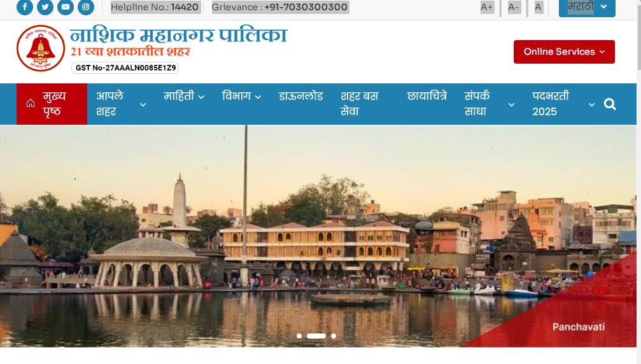This screenshot has width=641, height=364.
Task: Select the first carousel slide dot
Action: point(299,336)
